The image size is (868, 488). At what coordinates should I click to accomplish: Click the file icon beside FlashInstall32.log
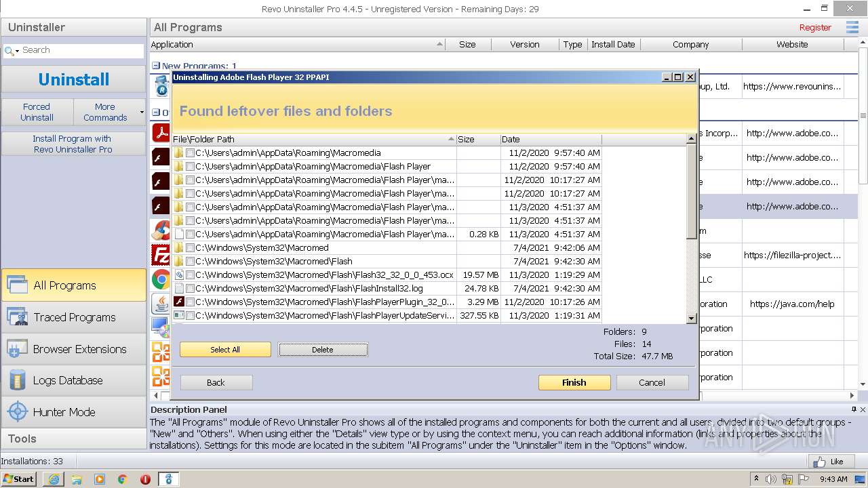click(179, 288)
